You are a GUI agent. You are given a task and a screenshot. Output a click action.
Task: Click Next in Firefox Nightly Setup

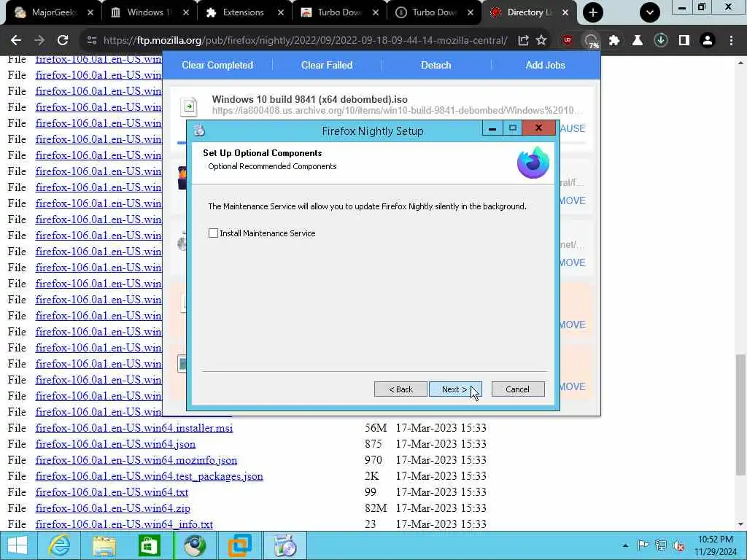pyautogui.click(x=455, y=389)
